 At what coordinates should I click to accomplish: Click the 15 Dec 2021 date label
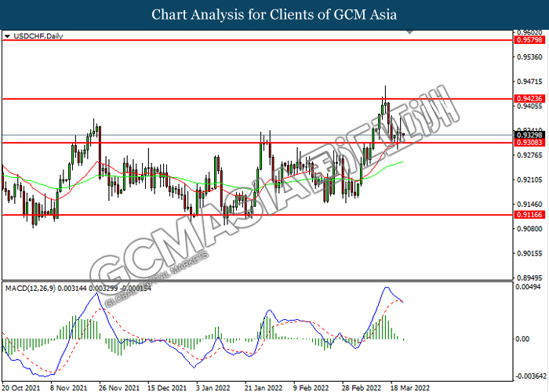167,388
